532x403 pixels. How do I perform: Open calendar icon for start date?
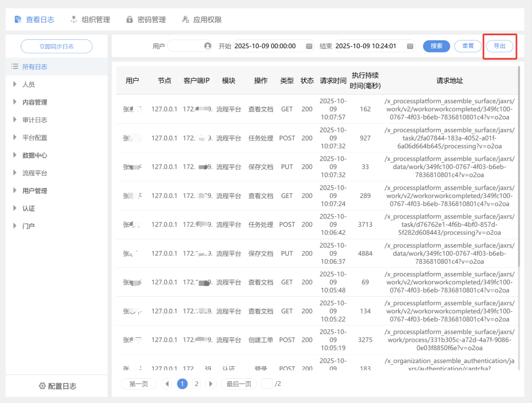[309, 46]
